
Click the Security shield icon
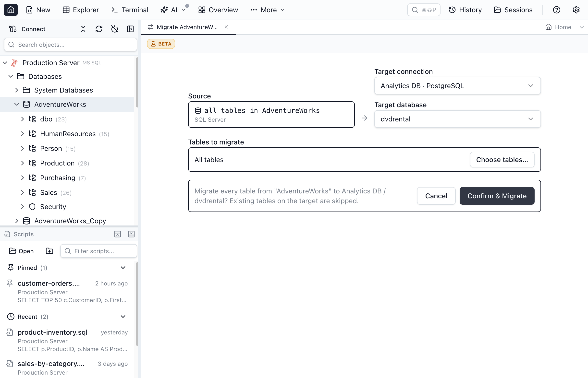(x=32, y=207)
